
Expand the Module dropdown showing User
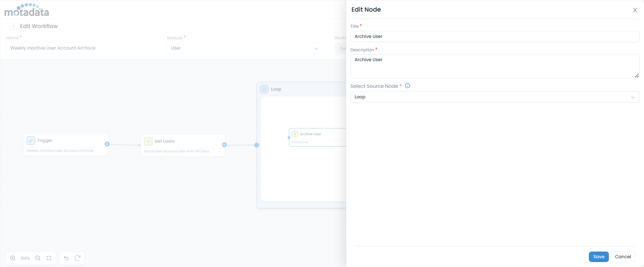click(x=245, y=48)
